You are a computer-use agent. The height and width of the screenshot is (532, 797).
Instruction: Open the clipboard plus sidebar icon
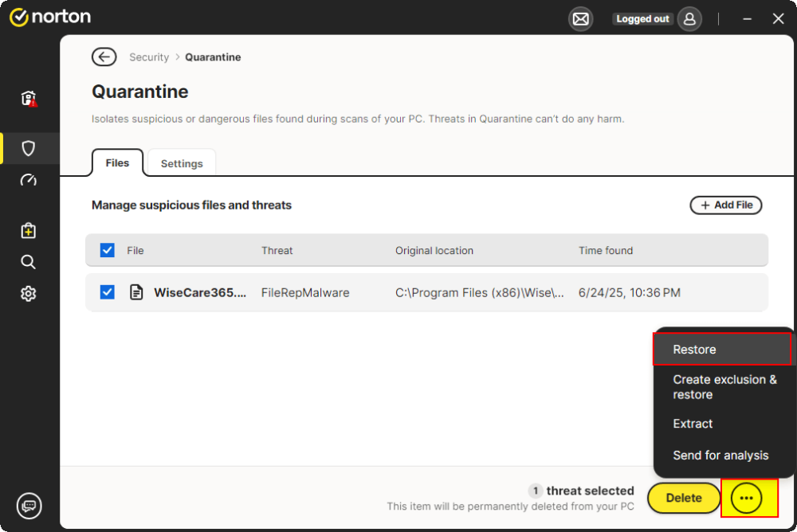pyautogui.click(x=29, y=231)
